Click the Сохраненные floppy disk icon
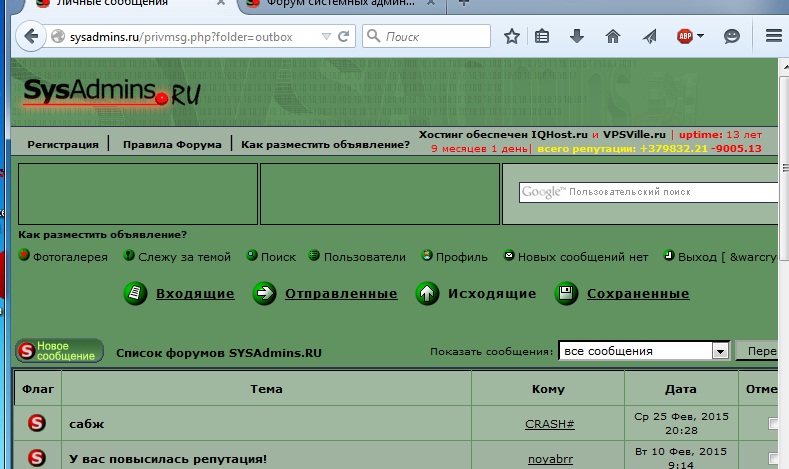Screen dimensions: 789x469 tap(566, 293)
